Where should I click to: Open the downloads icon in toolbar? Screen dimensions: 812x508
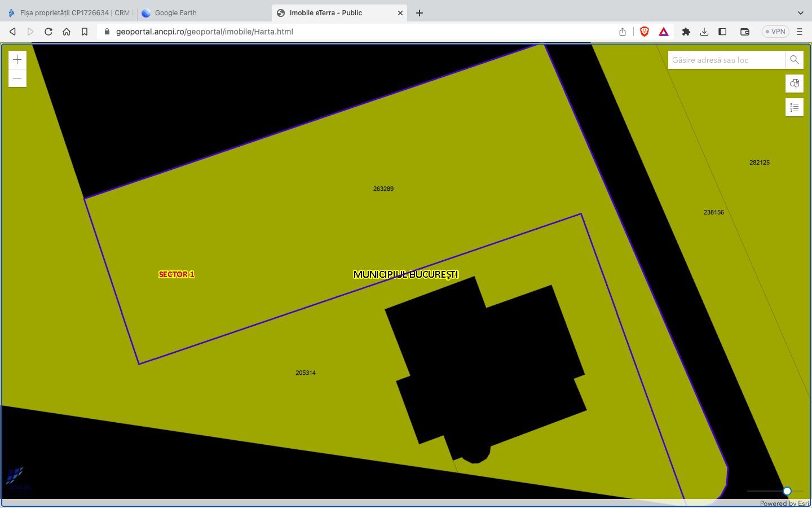704,32
